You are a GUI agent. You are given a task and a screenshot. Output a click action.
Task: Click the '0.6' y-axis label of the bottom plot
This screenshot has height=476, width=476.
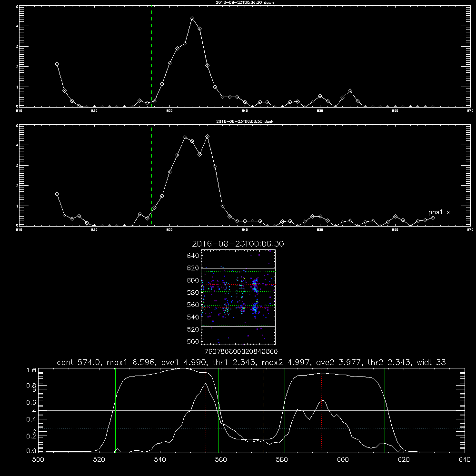pyautogui.click(x=31, y=402)
